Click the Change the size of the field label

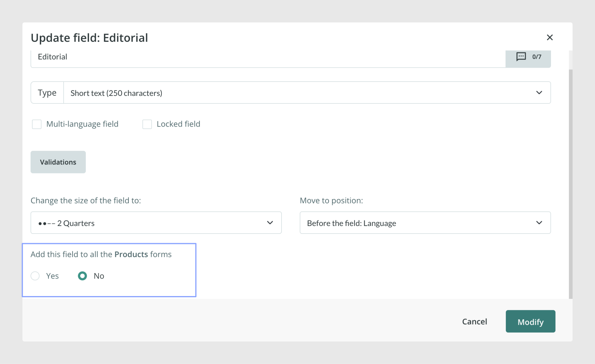(86, 200)
